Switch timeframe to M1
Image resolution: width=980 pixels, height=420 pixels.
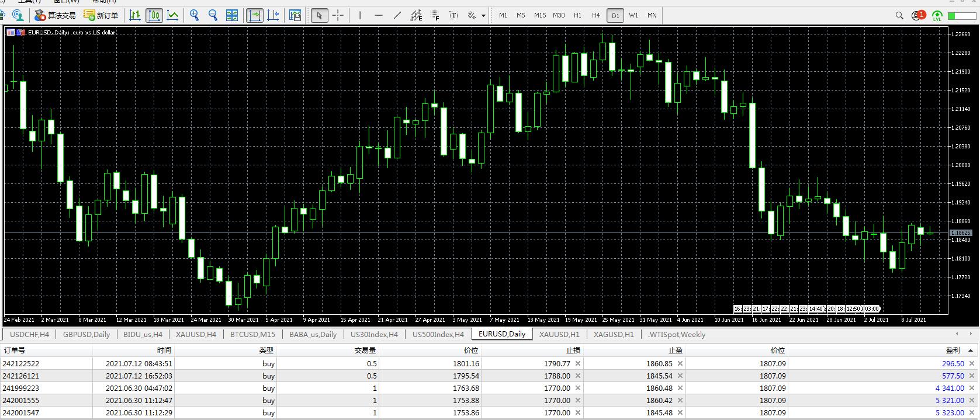click(503, 15)
